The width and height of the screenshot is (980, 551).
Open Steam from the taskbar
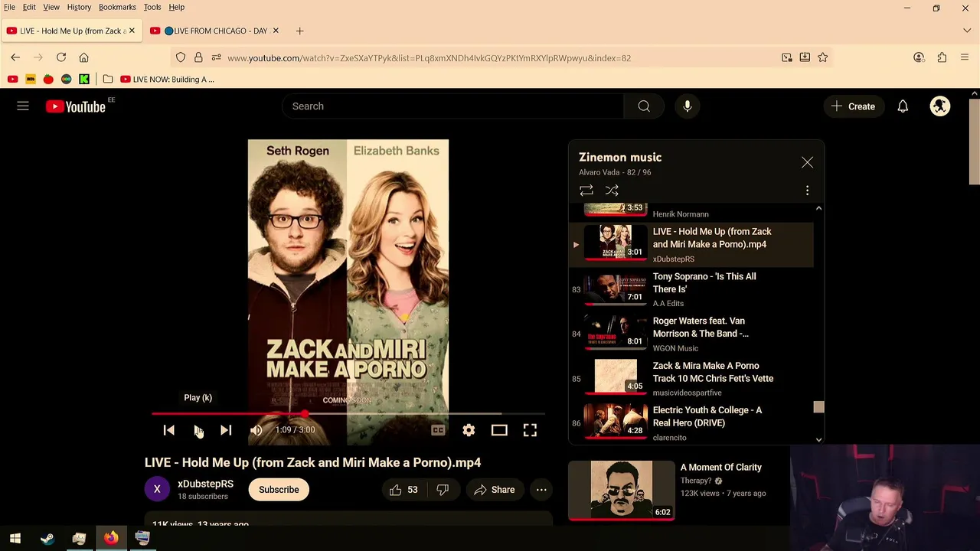click(47, 539)
